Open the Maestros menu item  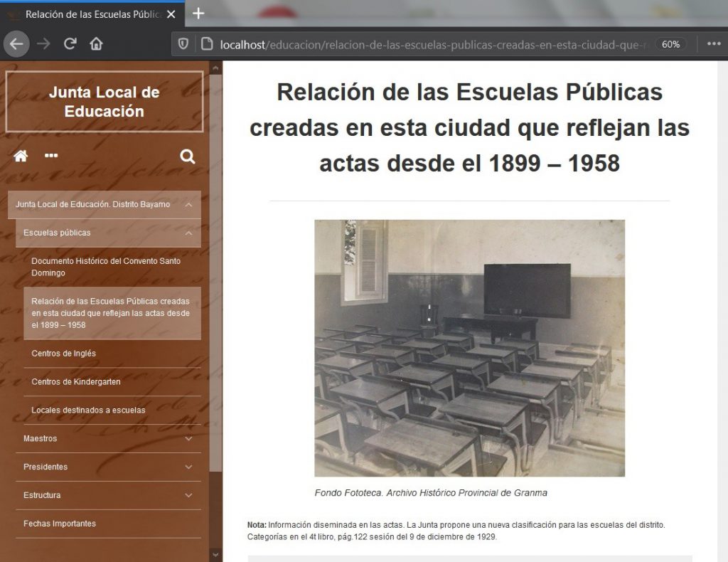pyautogui.click(x=41, y=438)
